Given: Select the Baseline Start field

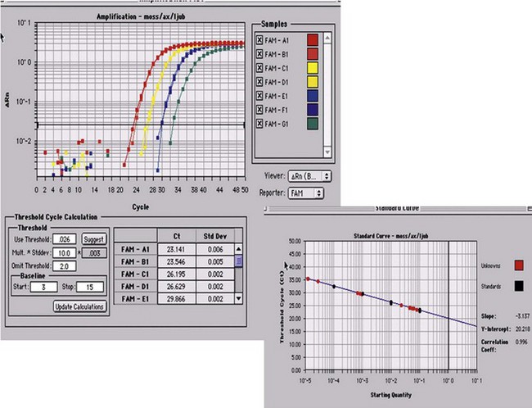Looking at the screenshot, I should click(45, 288).
